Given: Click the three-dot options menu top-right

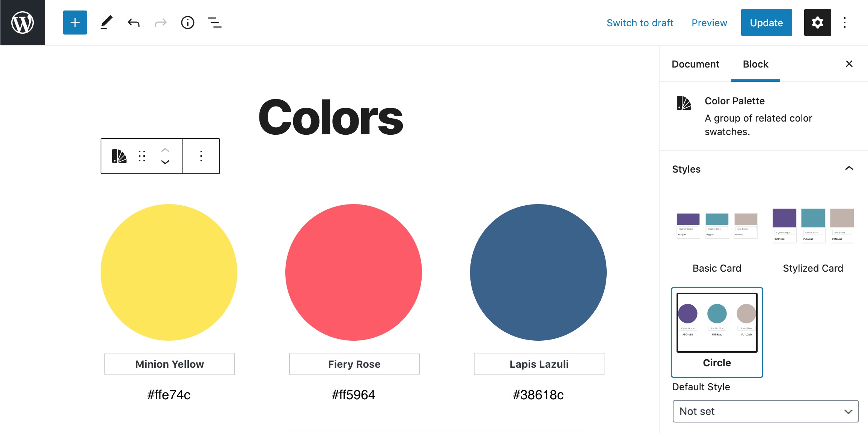Looking at the screenshot, I should pos(846,23).
